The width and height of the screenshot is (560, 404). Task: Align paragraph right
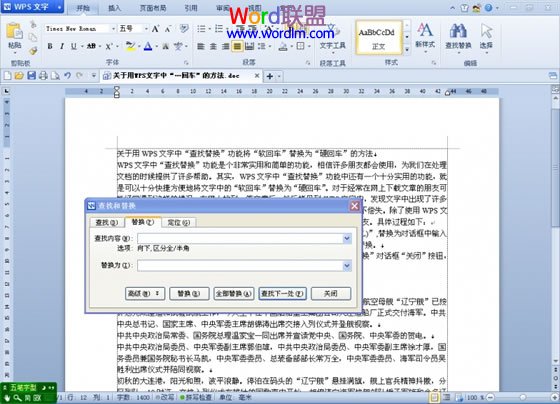click(x=225, y=46)
